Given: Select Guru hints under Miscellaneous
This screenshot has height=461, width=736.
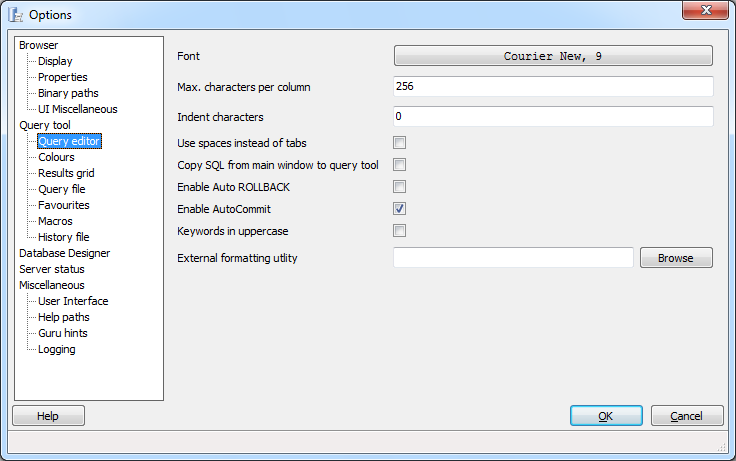Looking at the screenshot, I should 64,333.
